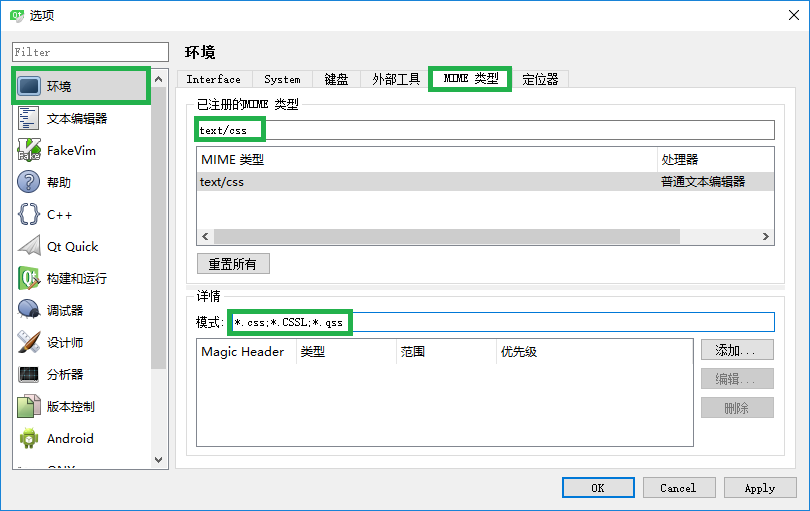This screenshot has height=511, width=810.
Task: Confirm with the OK button
Action: (x=598, y=488)
